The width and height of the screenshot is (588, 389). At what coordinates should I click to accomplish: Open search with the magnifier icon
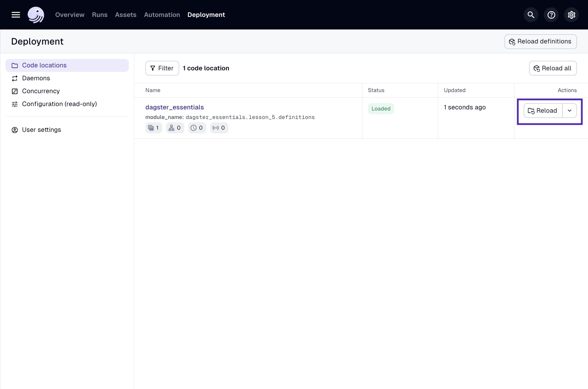point(531,15)
